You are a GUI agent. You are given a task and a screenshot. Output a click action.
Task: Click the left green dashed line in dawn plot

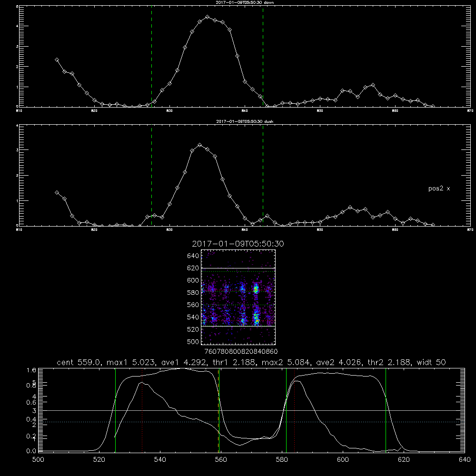click(x=151, y=56)
